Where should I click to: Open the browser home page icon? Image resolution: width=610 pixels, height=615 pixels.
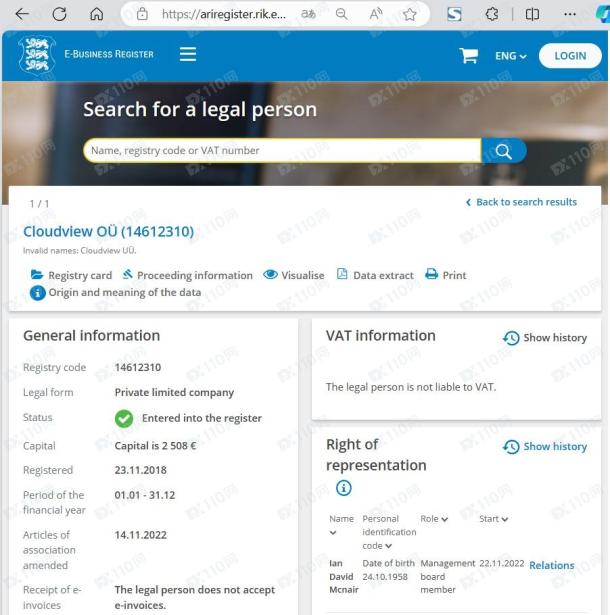click(97, 14)
